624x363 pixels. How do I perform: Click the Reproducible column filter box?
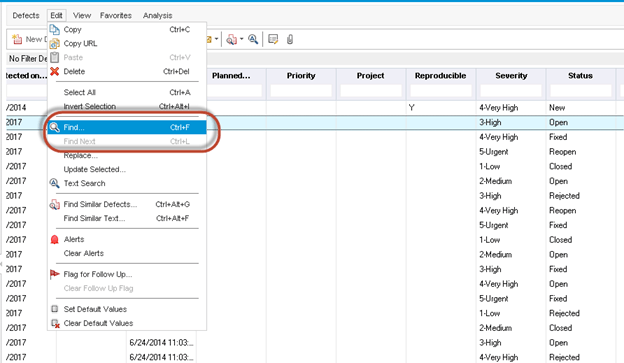tap(441, 91)
